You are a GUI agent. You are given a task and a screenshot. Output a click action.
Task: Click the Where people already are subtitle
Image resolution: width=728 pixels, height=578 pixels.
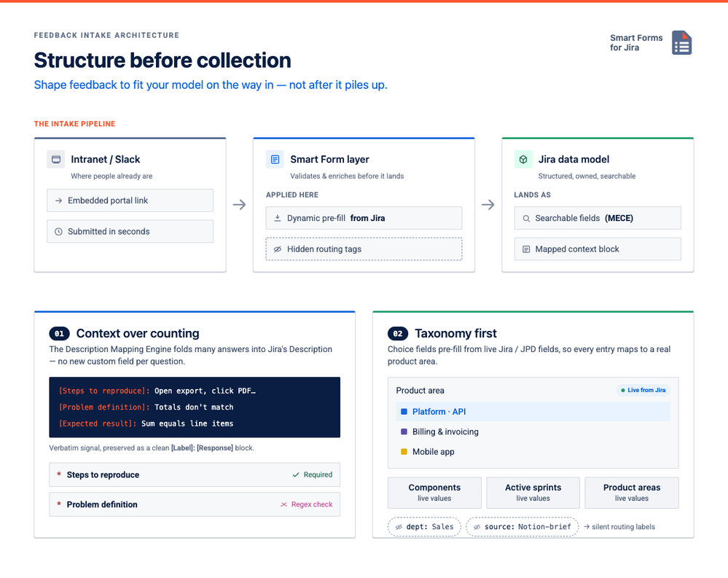[111, 176]
